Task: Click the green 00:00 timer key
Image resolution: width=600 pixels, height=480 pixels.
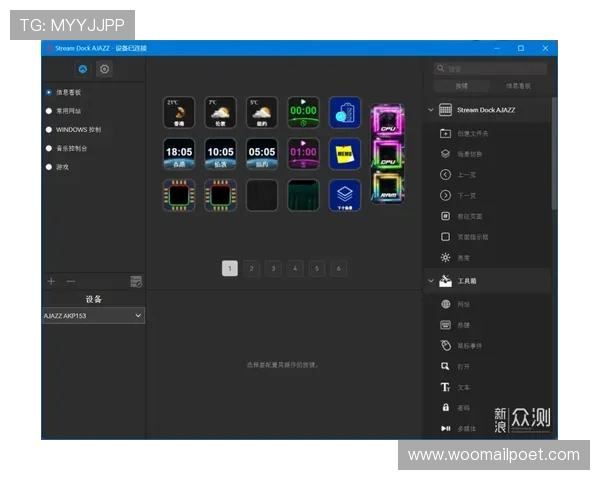Action: click(x=303, y=112)
